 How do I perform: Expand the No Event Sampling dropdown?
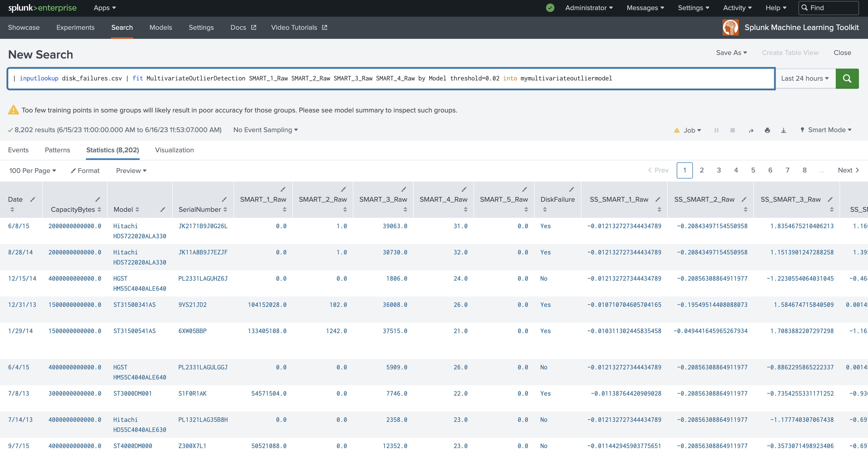click(x=266, y=130)
